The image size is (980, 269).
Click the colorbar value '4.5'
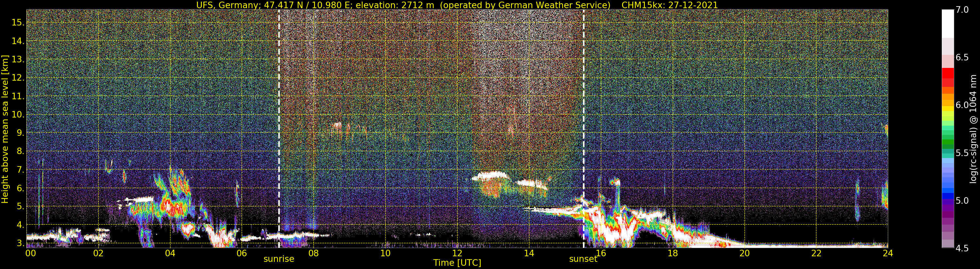coord(962,248)
